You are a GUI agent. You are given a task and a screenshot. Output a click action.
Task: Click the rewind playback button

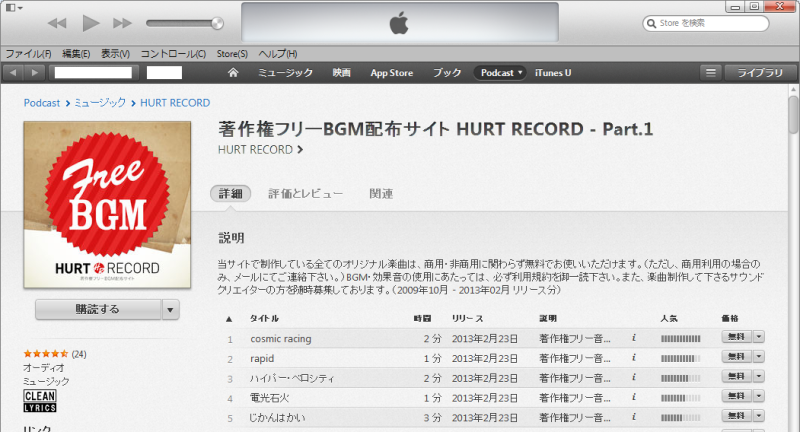(x=57, y=23)
